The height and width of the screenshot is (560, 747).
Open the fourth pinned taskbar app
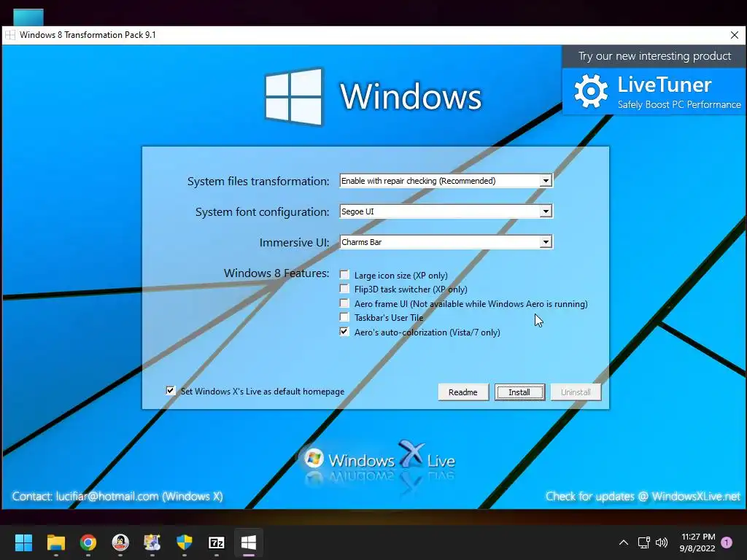[152, 542]
